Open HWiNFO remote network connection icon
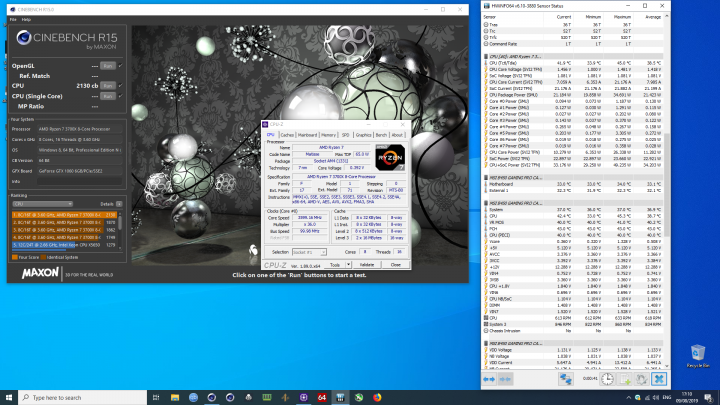The height and width of the screenshot is (405, 720). pos(565,379)
